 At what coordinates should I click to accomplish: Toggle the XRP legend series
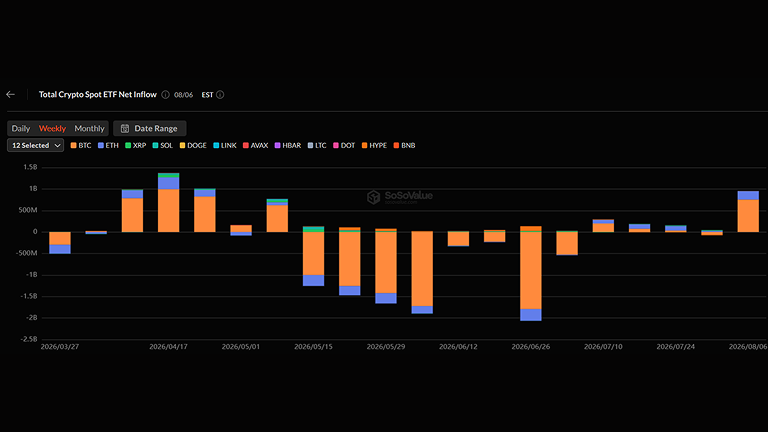(136, 145)
